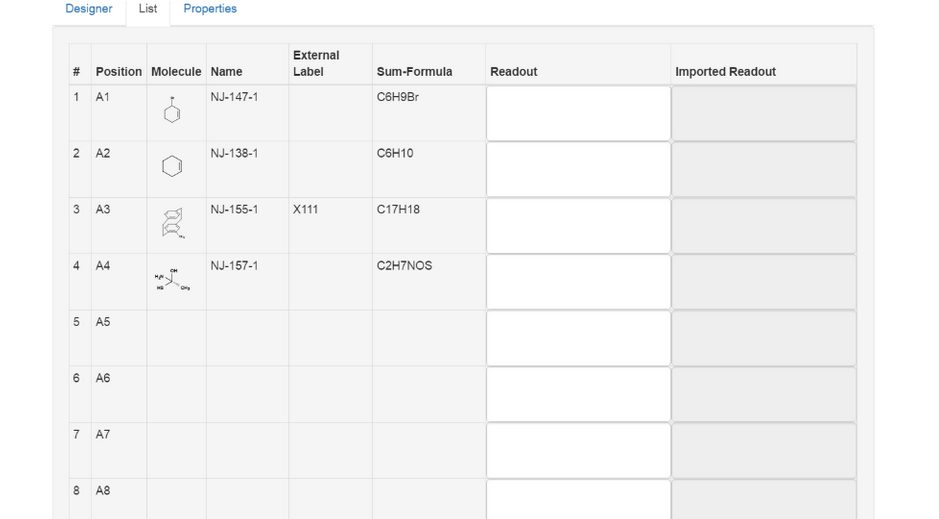
Task: Click the Readout input of row A6
Action: (578, 394)
